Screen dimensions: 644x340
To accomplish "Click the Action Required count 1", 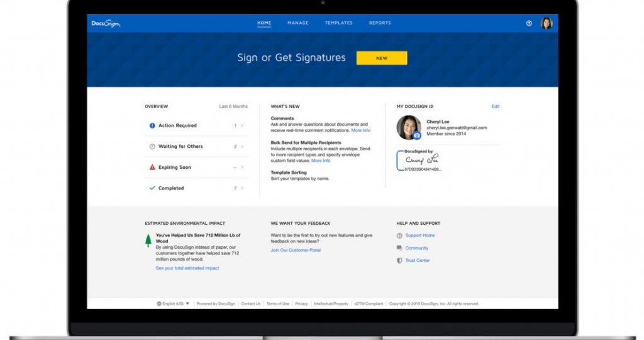I will click(235, 125).
